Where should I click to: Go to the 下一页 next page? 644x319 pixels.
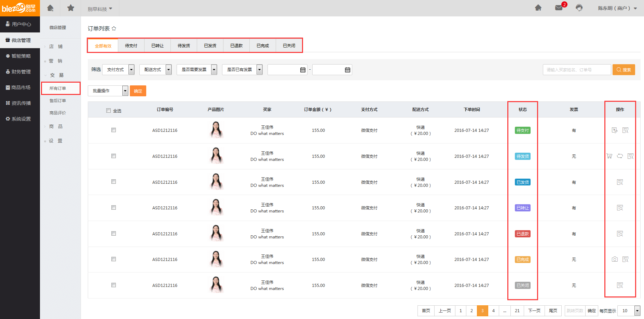pyautogui.click(x=534, y=310)
